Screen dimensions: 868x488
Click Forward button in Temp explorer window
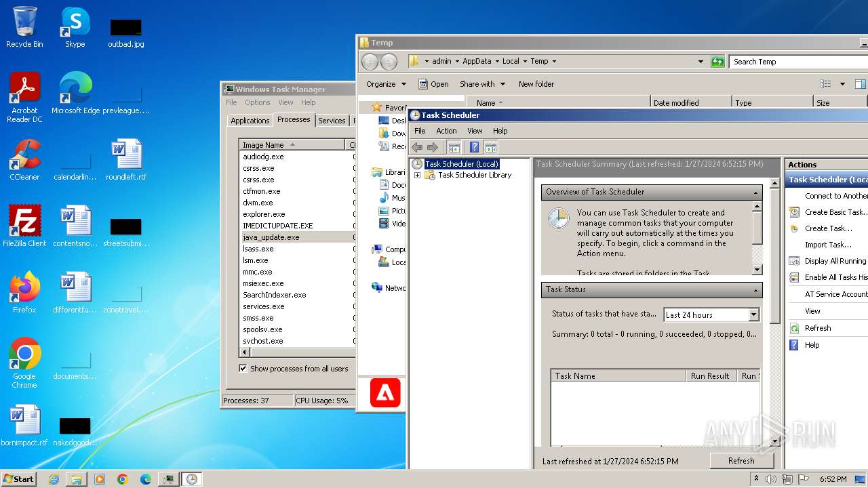coord(389,62)
